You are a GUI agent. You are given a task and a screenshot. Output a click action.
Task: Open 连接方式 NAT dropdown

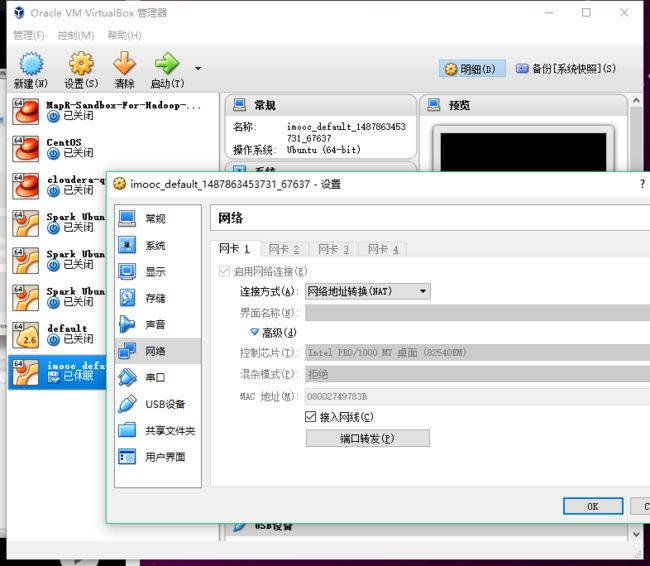click(368, 291)
